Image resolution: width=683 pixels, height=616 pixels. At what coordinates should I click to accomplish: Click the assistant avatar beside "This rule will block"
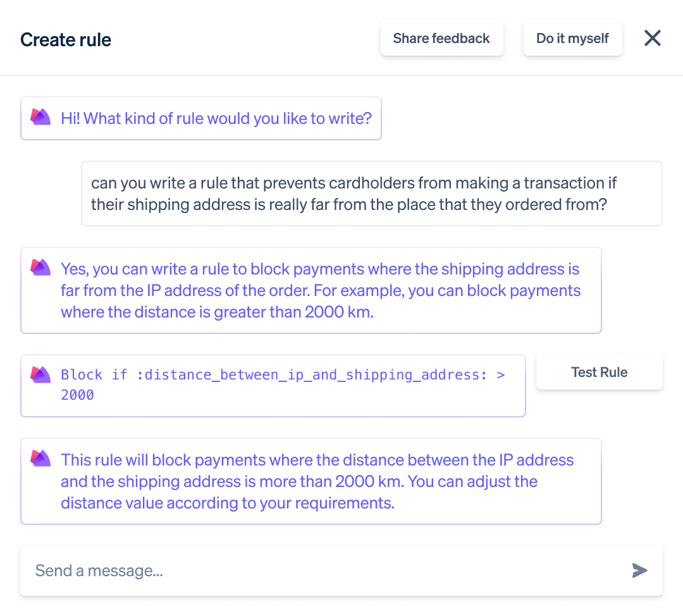[40, 459]
